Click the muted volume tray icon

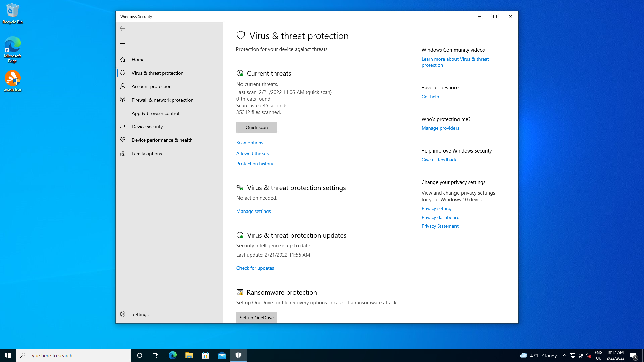tap(589, 355)
